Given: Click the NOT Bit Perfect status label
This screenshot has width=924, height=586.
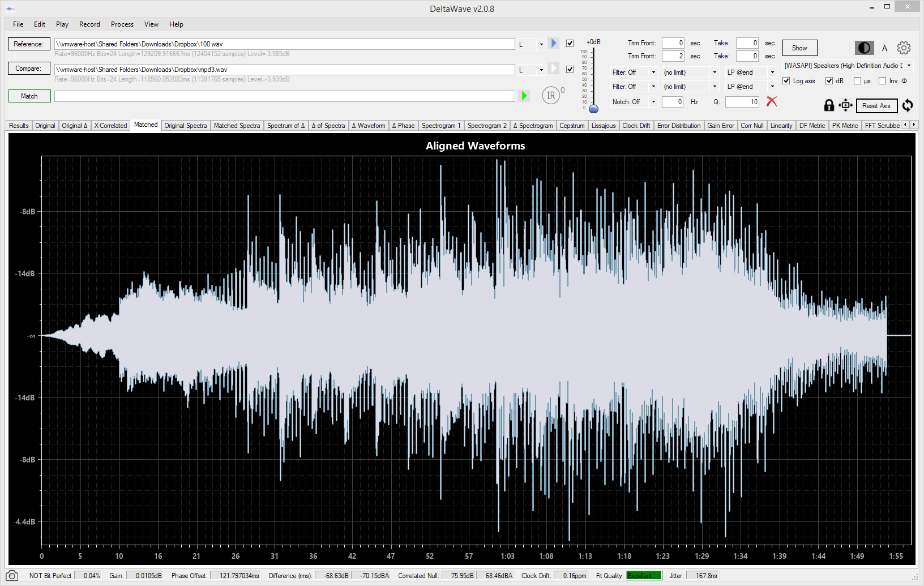Looking at the screenshot, I should point(50,576).
